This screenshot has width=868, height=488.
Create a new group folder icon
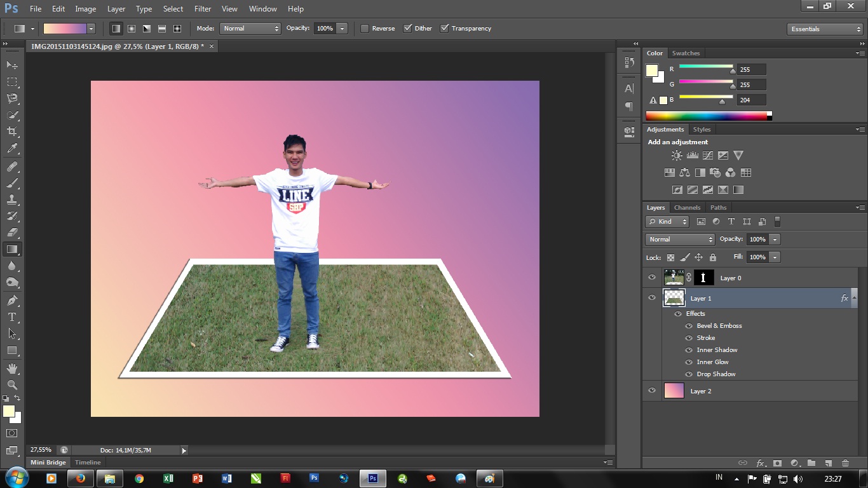click(811, 463)
